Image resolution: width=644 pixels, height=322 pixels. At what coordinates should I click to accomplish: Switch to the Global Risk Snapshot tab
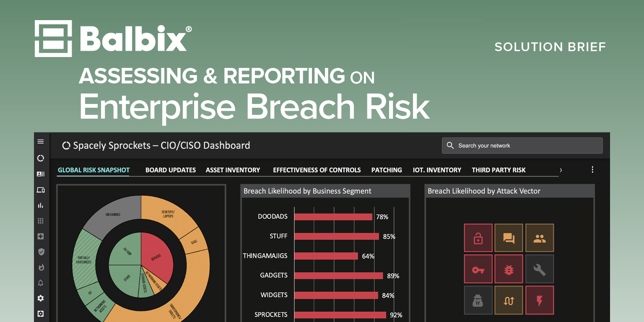click(93, 170)
